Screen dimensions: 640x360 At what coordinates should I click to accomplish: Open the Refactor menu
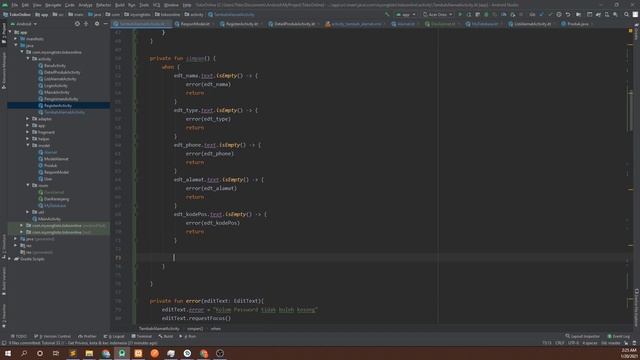(x=103, y=5)
